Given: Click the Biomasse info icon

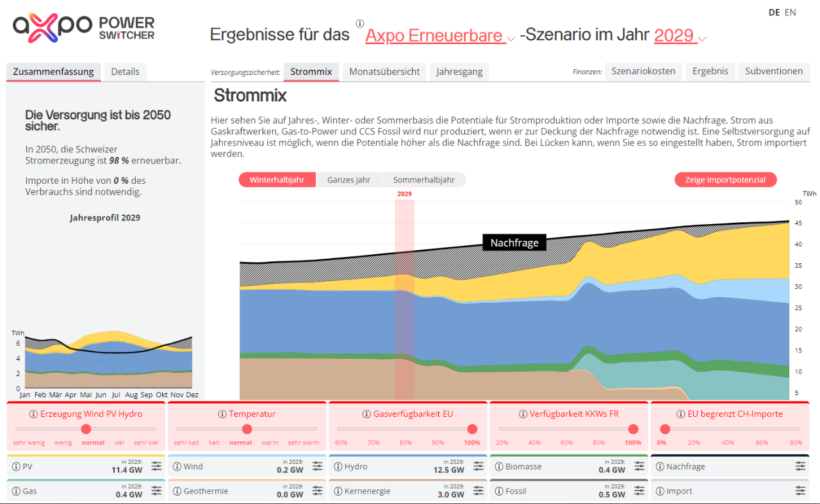Looking at the screenshot, I should pyautogui.click(x=498, y=467).
